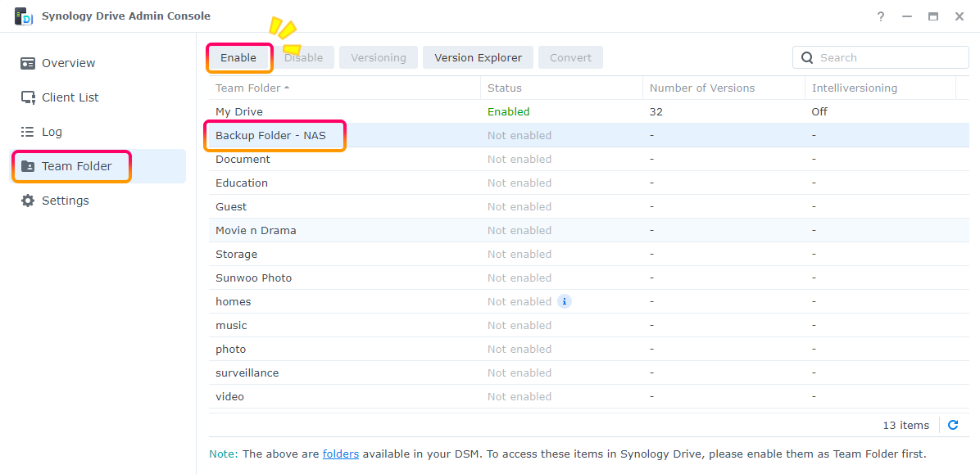Focus the Search input field
Viewport: 980px width, 474px height.
click(x=881, y=57)
